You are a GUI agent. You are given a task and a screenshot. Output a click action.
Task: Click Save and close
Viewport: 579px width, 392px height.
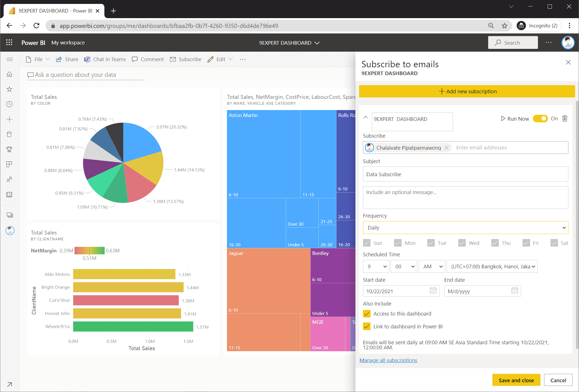coord(516,380)
